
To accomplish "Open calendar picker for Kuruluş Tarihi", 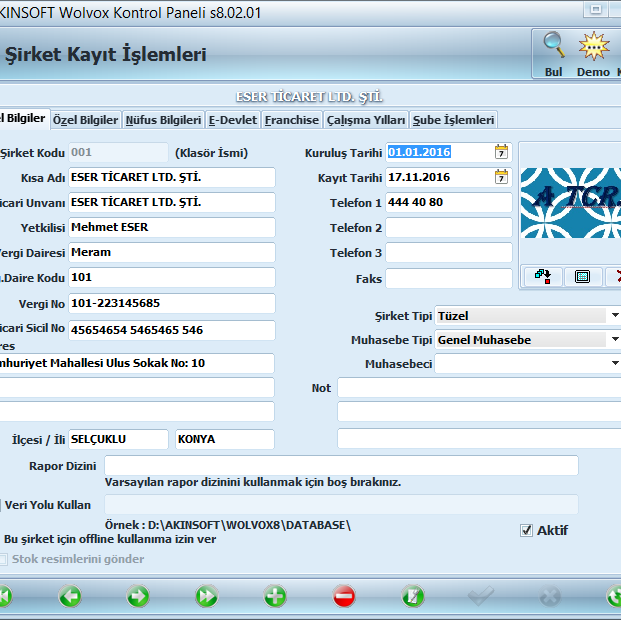I will 502,152.
